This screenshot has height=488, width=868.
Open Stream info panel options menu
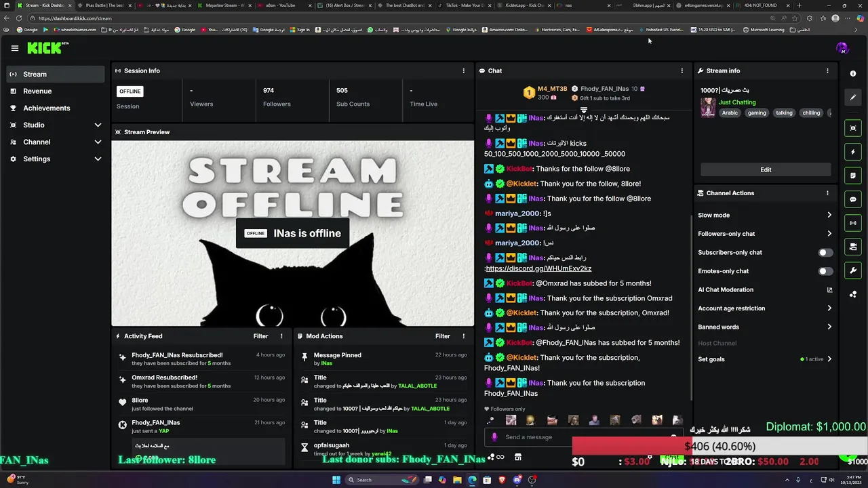[x=827, y=70]
